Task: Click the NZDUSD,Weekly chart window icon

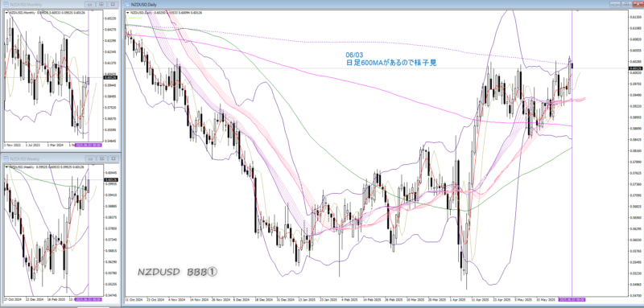Action: tap(6, 158)
